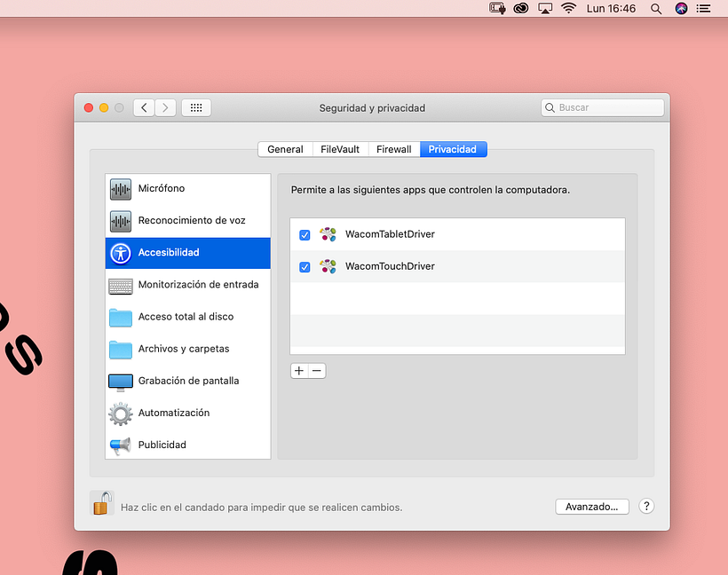The width and height of the screenshot is (728, 575).
Task: Click the padlock to prevent changes
Action: click(102, 503)
